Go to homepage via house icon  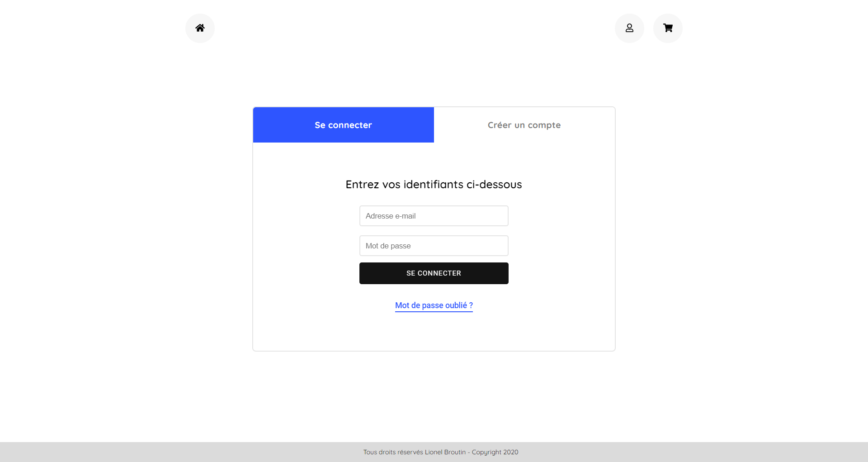200,28
